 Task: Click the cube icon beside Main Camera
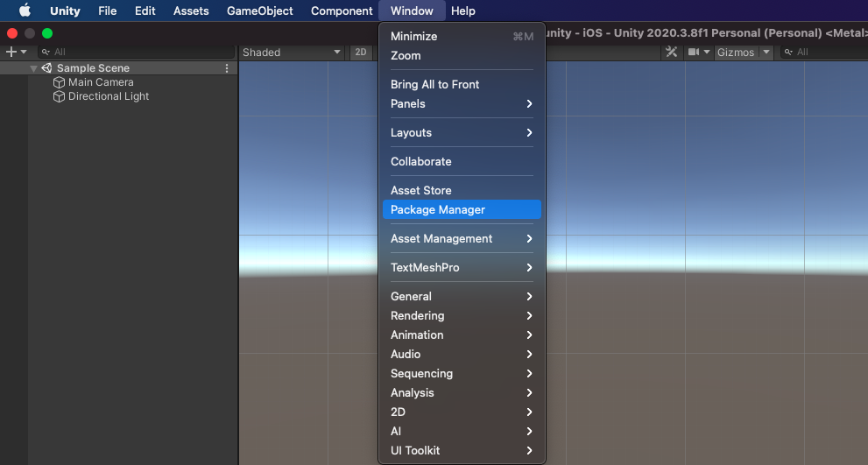(59, 82)
